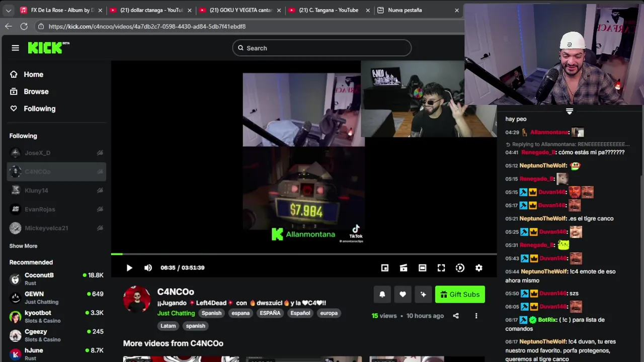Select the Latam tag
This screenshot has height=362, width=644.
tap(168, 326)
